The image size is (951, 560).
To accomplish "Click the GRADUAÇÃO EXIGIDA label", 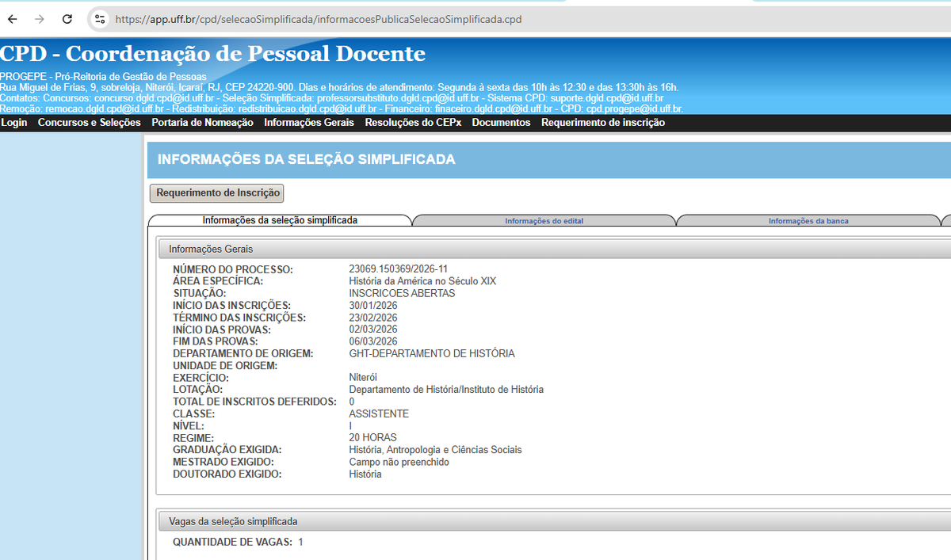I will click(x=227, y=451).
